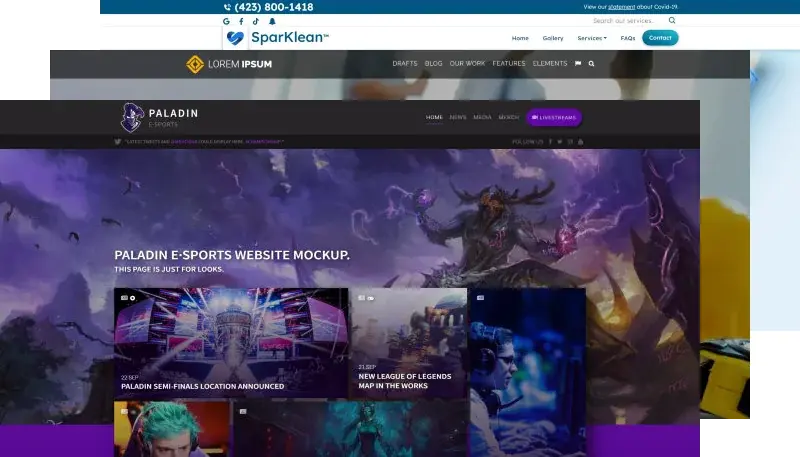The image size is (800, 457).
Task: Open Our Work in Lorem Ipsum nav
Action: coord(467,64)
